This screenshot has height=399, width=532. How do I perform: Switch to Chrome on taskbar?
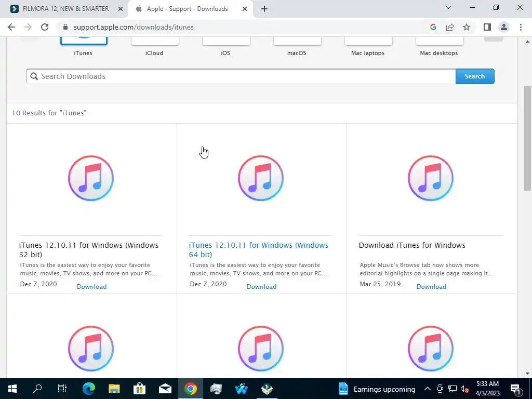[x=190, y=389]
